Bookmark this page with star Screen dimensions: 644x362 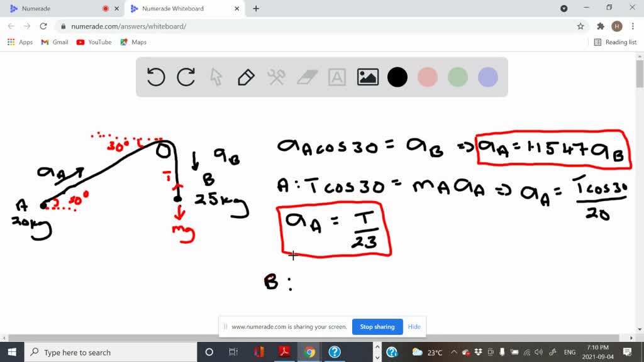click(580, 26)
